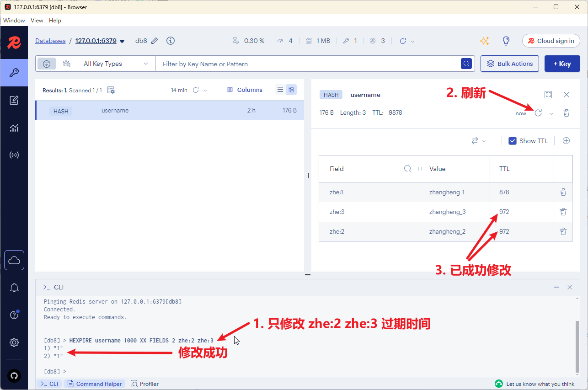Open the Redis Cloud icon in sidebar
588x390 pixels.
14,260
